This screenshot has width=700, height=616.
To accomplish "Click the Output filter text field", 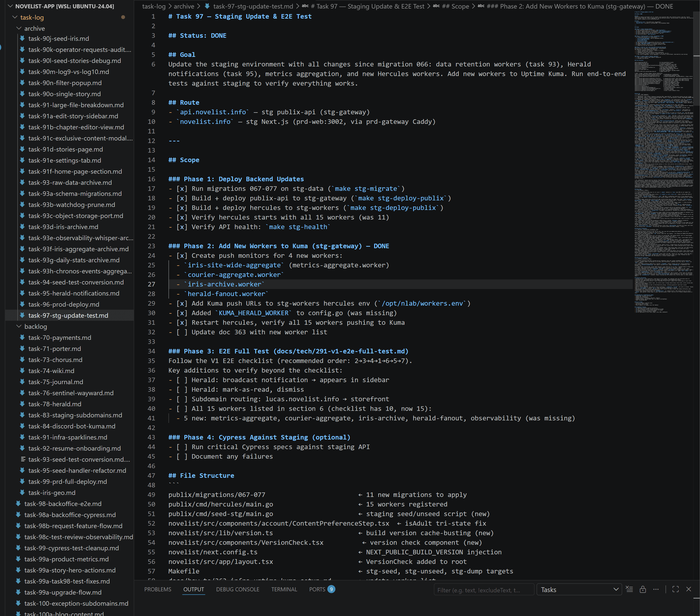I will click(x=484, y=589).
